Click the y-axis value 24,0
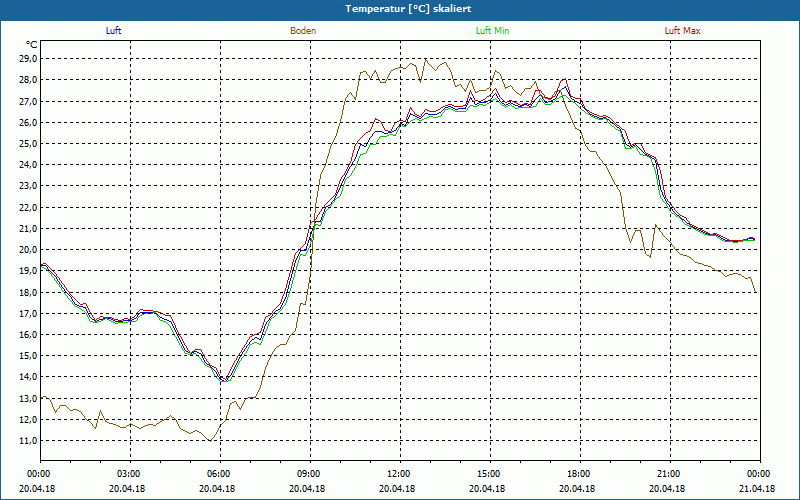Screen dimensions: 800x500 coord(29,165)
